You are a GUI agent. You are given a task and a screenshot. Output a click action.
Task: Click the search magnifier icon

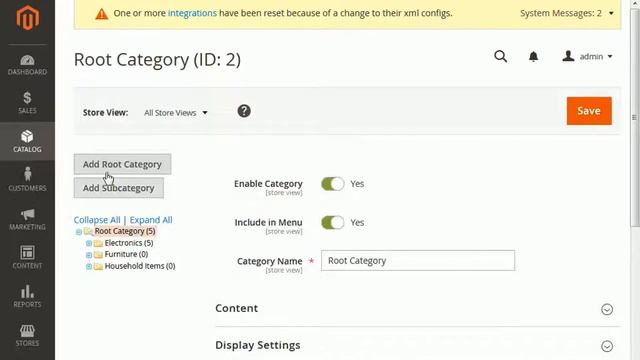tap(500, 56)
